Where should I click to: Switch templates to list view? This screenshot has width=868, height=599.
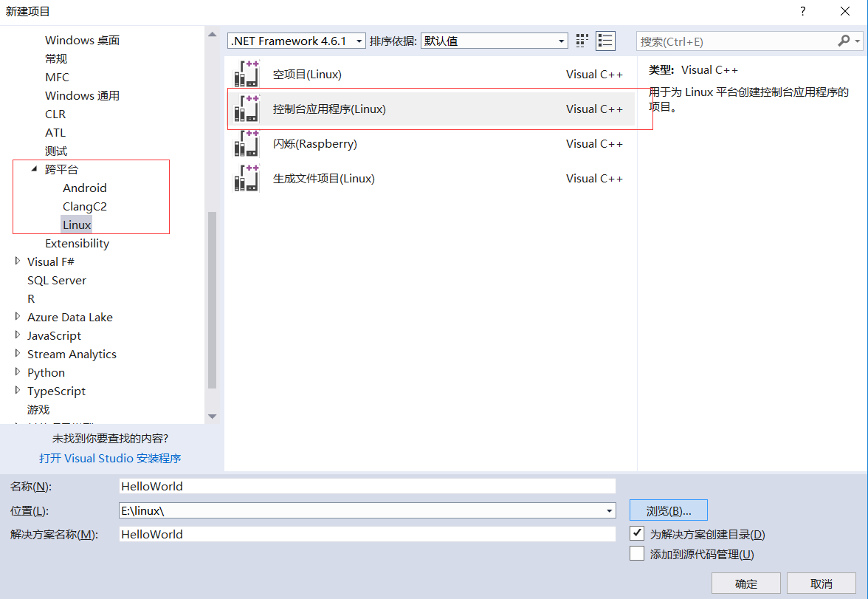tap(605, 41)
